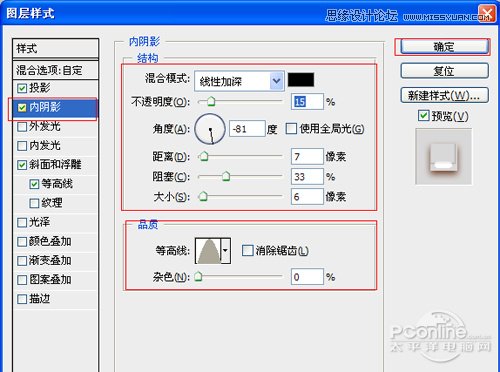
Task: Enable the 图案叠加 checkbox
Action: pyautogui.click(x=22, y=280)
